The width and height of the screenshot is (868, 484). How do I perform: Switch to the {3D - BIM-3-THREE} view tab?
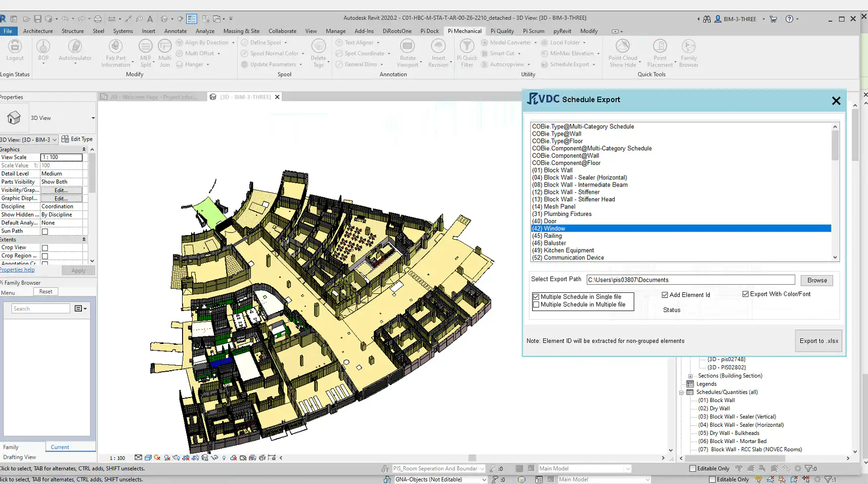tap(246, 97)
